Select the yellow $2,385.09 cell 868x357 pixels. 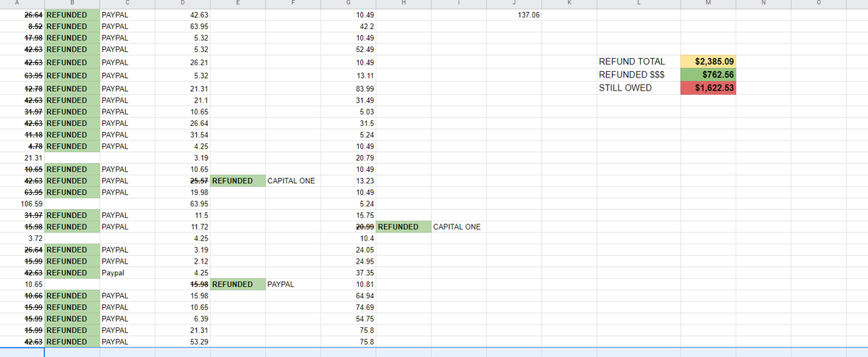point(709,62)
